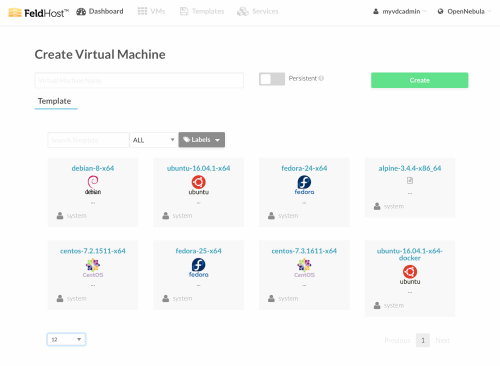Image resolution: width=500 pixels, height=366 pixels.
Task: Click the Next pagination link
Action: pyautogui.click(x=442, y=340)
